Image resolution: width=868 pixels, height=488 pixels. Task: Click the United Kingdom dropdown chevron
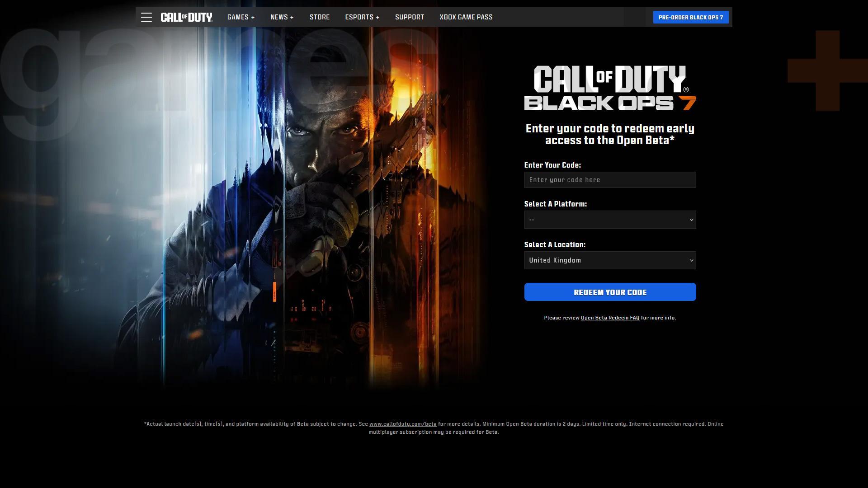pyautogui.click(x=691, y=261)
